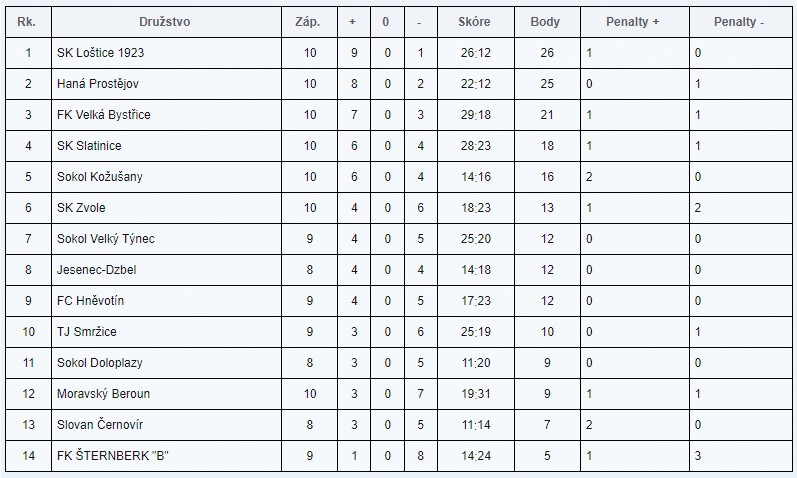Click the SK Slatinice team name
The width and height of the screenshot is (797, 478).
(89, 145)
